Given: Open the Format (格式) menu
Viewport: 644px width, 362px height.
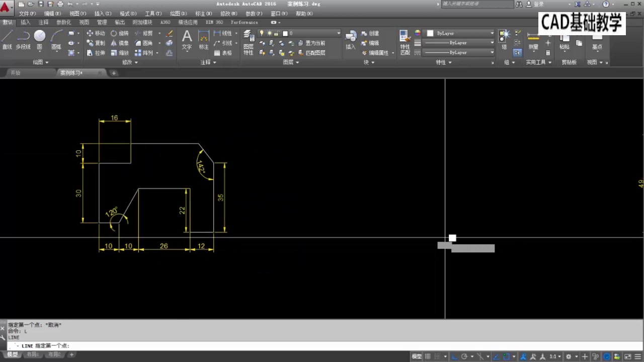Looking at the screenshot, I should point(128,14).
